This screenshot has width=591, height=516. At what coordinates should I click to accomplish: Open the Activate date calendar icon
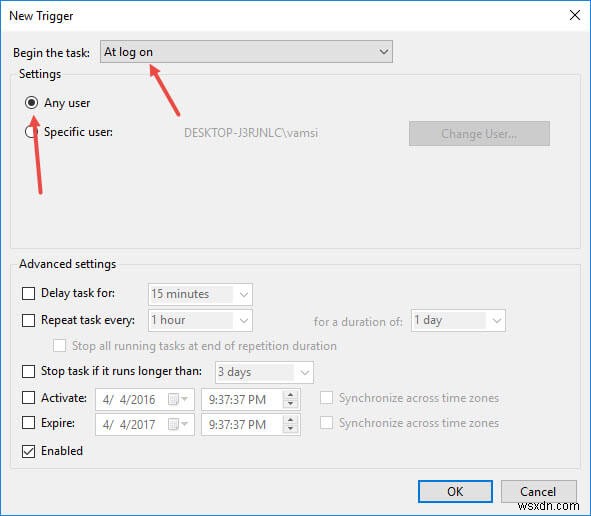(178, 399)
